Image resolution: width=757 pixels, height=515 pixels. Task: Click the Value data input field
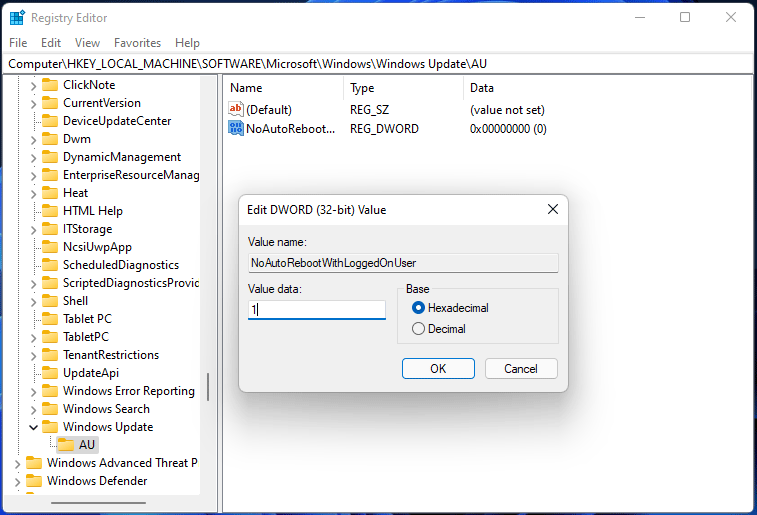[317, 309]
